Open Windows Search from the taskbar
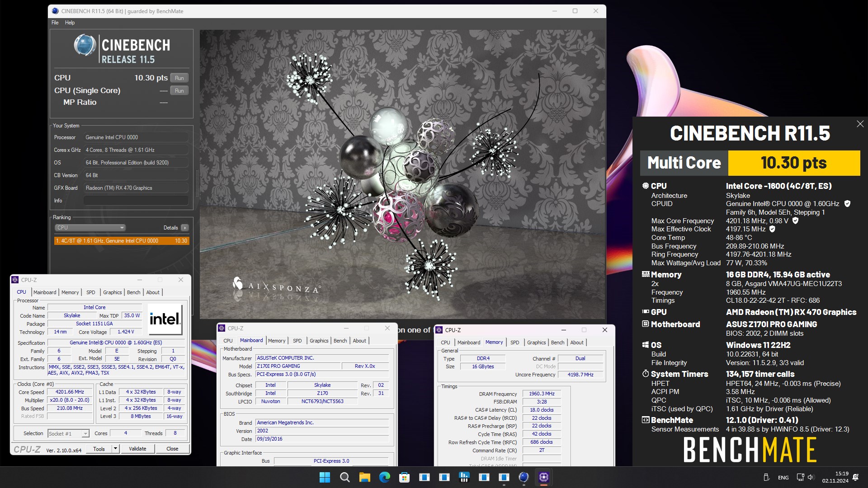868x488 pixels. pos(344,477)
